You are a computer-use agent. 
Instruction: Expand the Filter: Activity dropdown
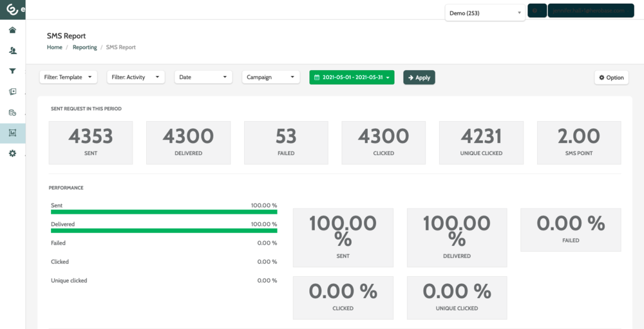coord(135,77)
